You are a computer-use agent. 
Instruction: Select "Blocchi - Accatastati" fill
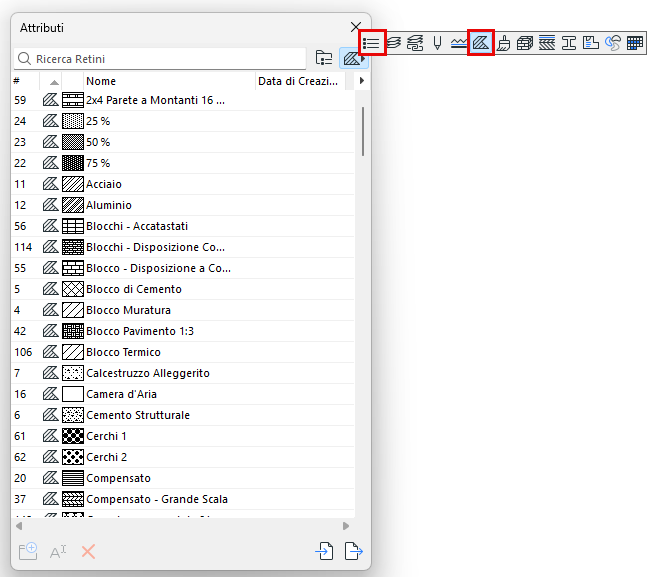click(183, 226)
